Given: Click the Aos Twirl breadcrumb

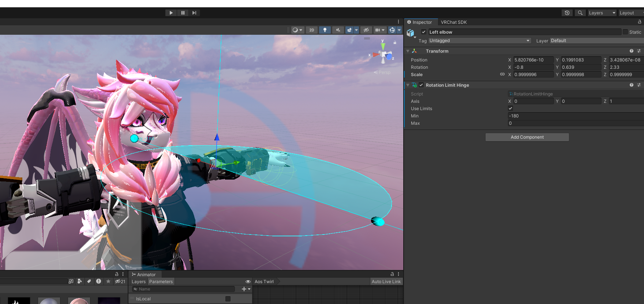Looking at the screenshot, I should (x=264, y=282).
